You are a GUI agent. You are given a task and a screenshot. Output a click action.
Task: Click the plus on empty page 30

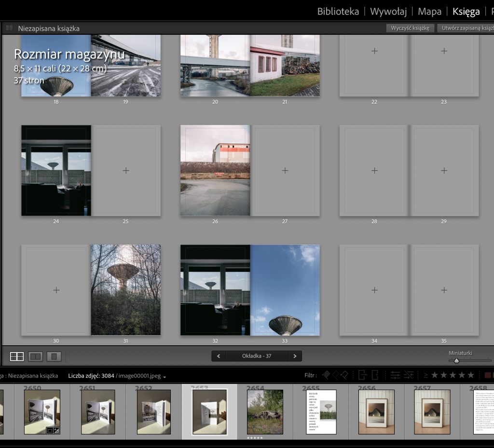pyautogui.click(x=56, y=290)
